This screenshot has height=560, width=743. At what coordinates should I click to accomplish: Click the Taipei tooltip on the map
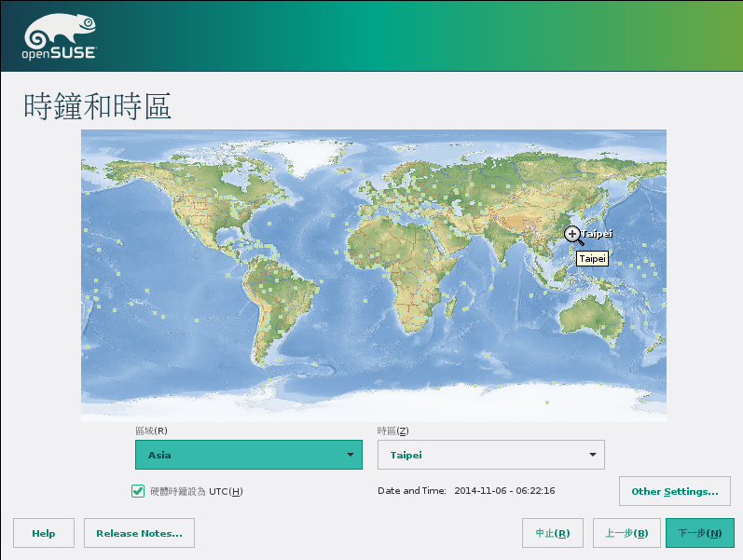tap(592, 259)
